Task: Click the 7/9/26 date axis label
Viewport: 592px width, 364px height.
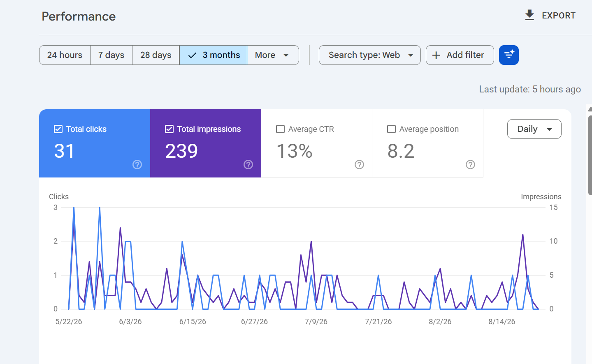Action: 316,322
